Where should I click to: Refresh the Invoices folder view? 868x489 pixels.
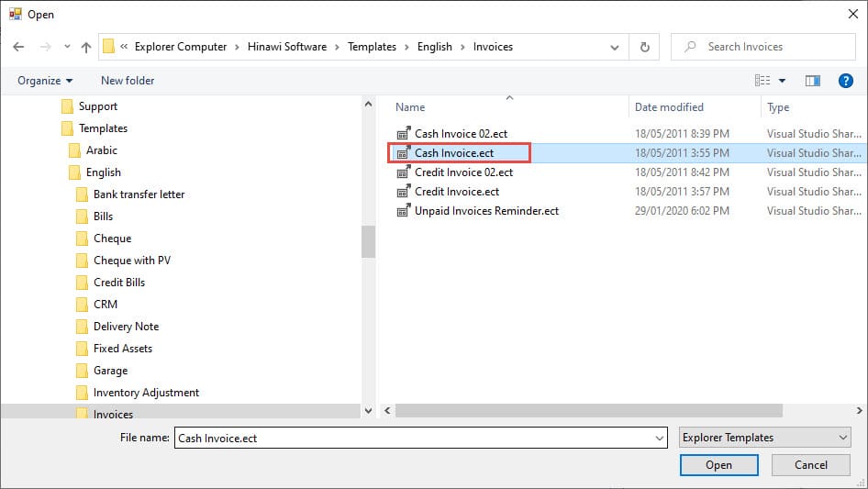click(x=644, y=47)
